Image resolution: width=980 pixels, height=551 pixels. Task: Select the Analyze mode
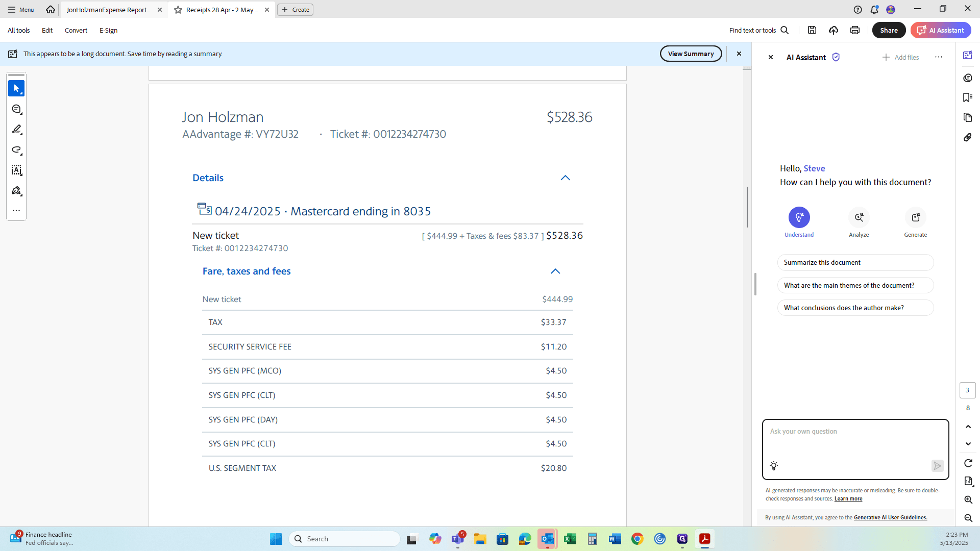click(x=859, y=222)
